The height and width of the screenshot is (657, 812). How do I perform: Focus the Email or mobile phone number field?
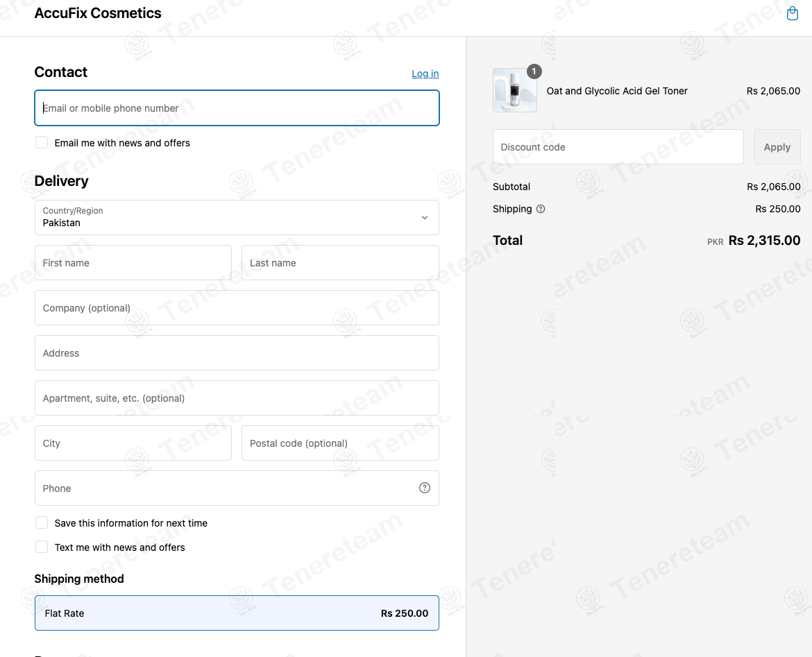tap(237, 108)
